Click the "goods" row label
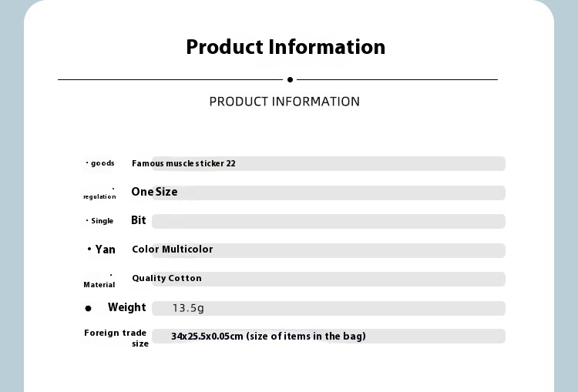Image resolution: width=578 pixels, height=392 pixels. 102,163
